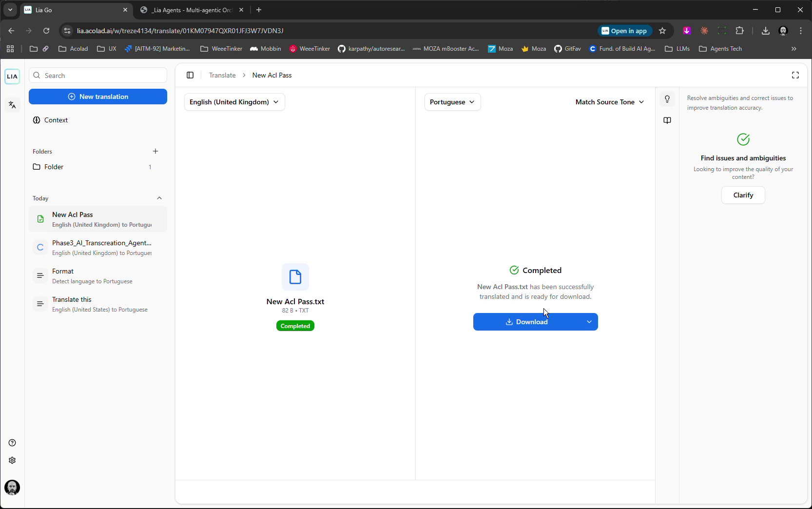
Task: Open the glossary book icon
Action: click(x=667, y=120)
